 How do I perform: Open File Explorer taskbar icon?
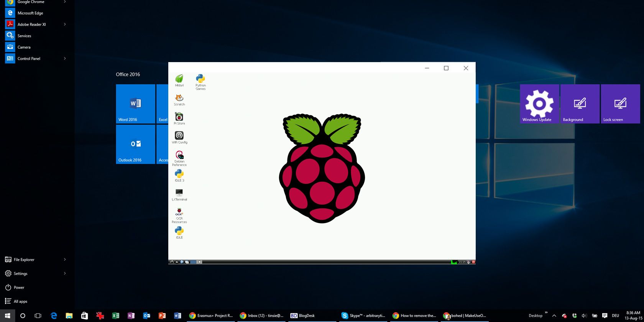[69, 316]
